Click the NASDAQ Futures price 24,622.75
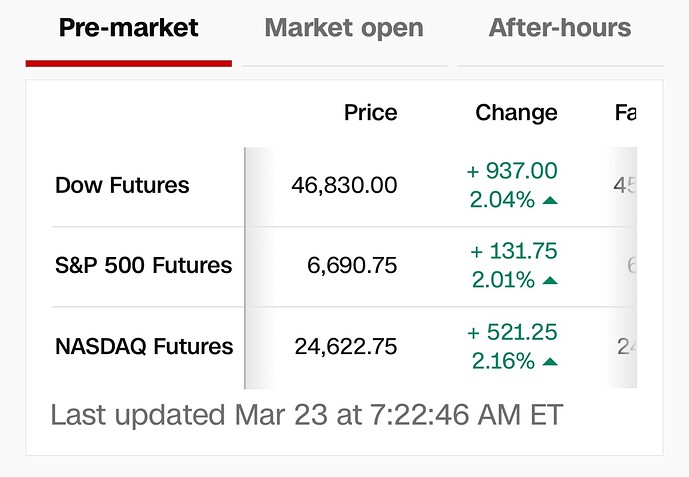Screen dimensions: 689x477 tap(345, 347)
